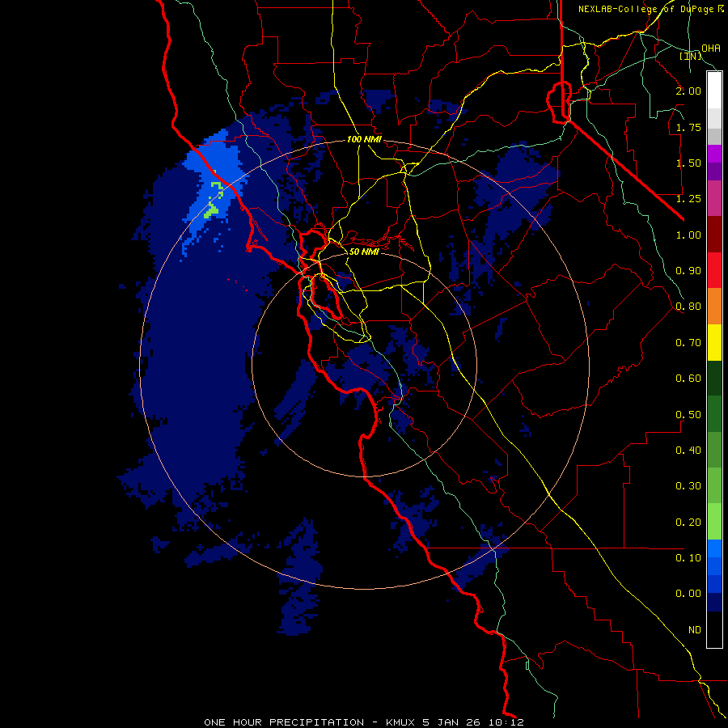This screenshot has width=728, height=728.
Task: Click the 0.70 legend value label
Action: [688, 343]
